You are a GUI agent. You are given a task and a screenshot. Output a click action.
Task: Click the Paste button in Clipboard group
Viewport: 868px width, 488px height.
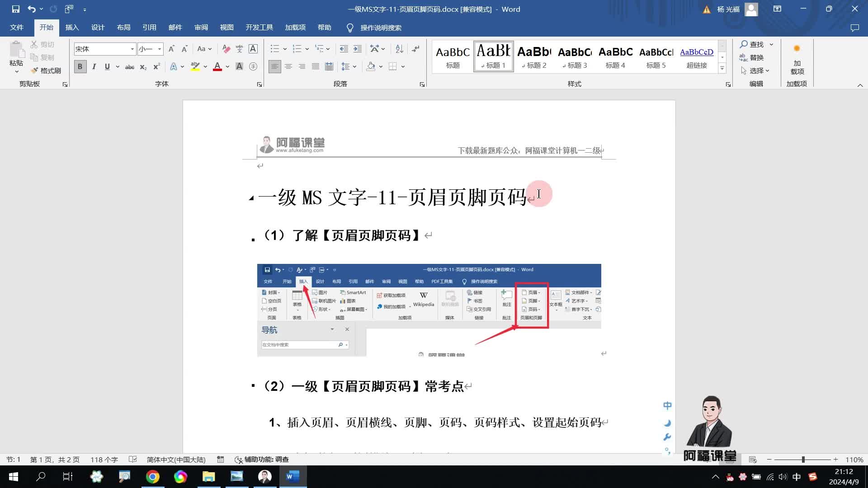16,58
